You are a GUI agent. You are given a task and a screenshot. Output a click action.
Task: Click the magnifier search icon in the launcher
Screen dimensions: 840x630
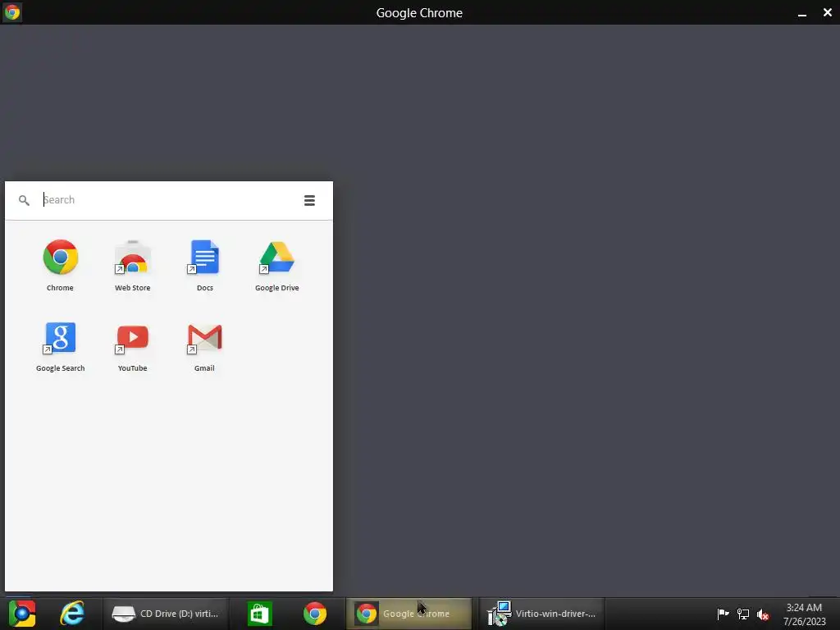(x=24, y=200)
